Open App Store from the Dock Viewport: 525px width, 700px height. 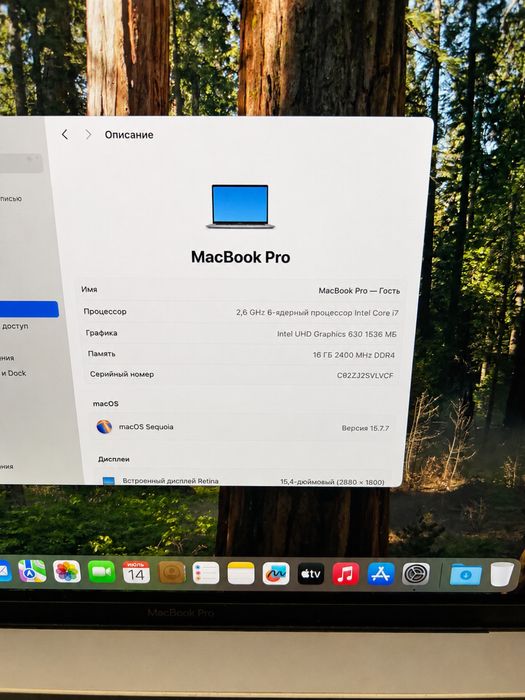click(381, 574)
